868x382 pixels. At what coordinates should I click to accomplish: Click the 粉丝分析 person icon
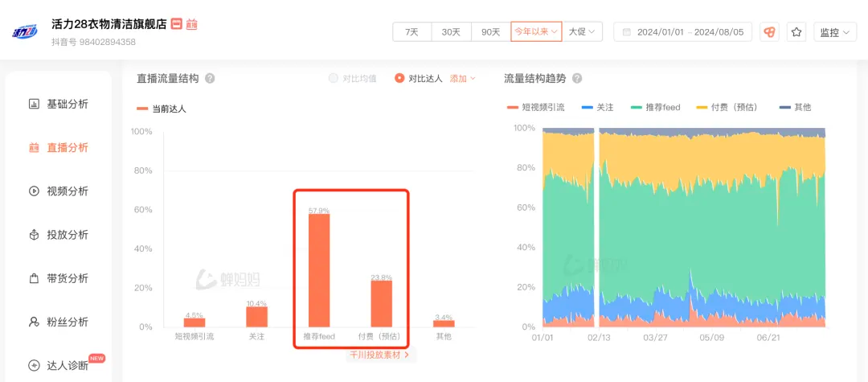pyautogui.click(x=34, y=322)
